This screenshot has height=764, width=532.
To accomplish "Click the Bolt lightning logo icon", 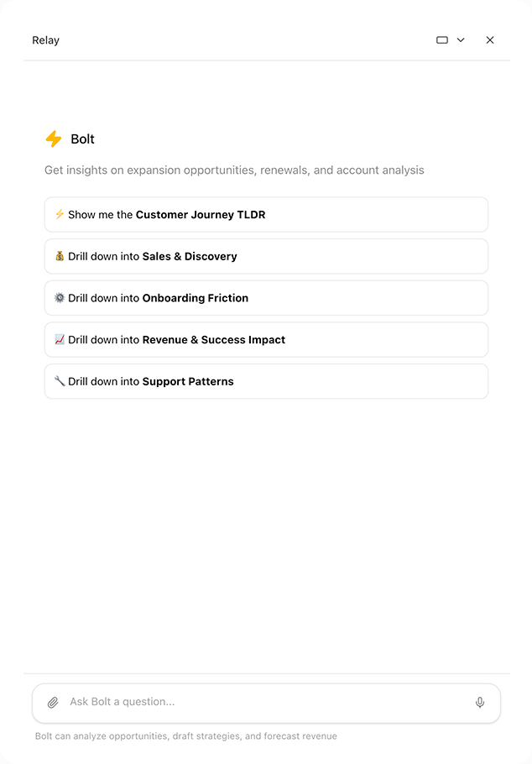I will pos(54,139).
